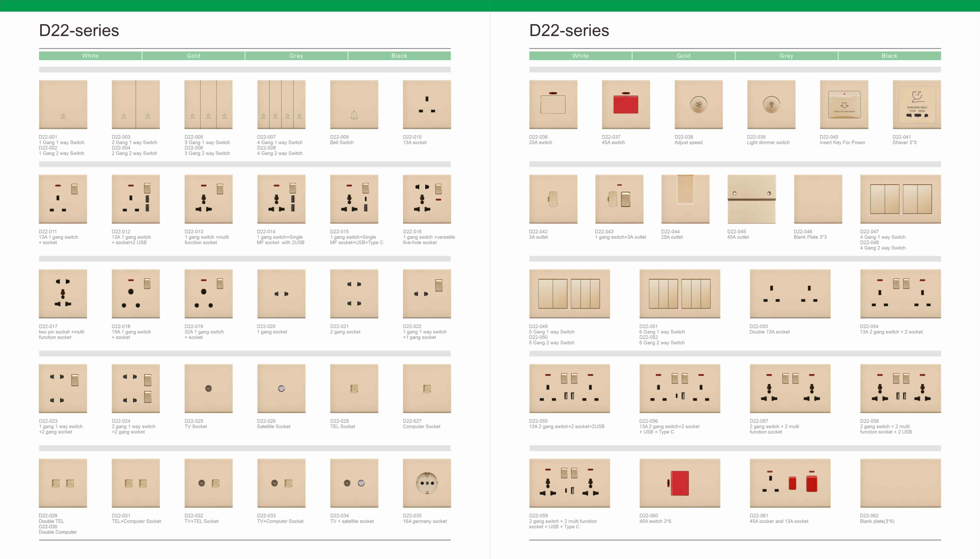Click the 'Double Computer' label text
Viewport: 980px width, 559px height.
(58, 532)
